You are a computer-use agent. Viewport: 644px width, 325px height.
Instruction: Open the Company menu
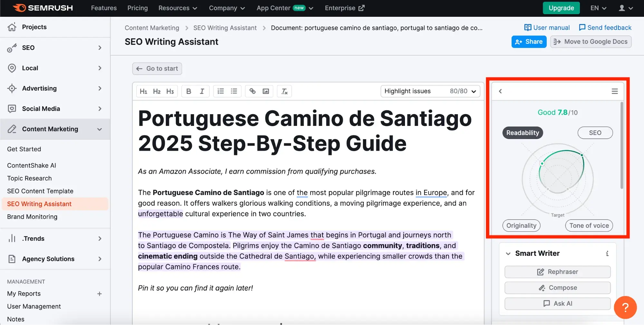227,8
